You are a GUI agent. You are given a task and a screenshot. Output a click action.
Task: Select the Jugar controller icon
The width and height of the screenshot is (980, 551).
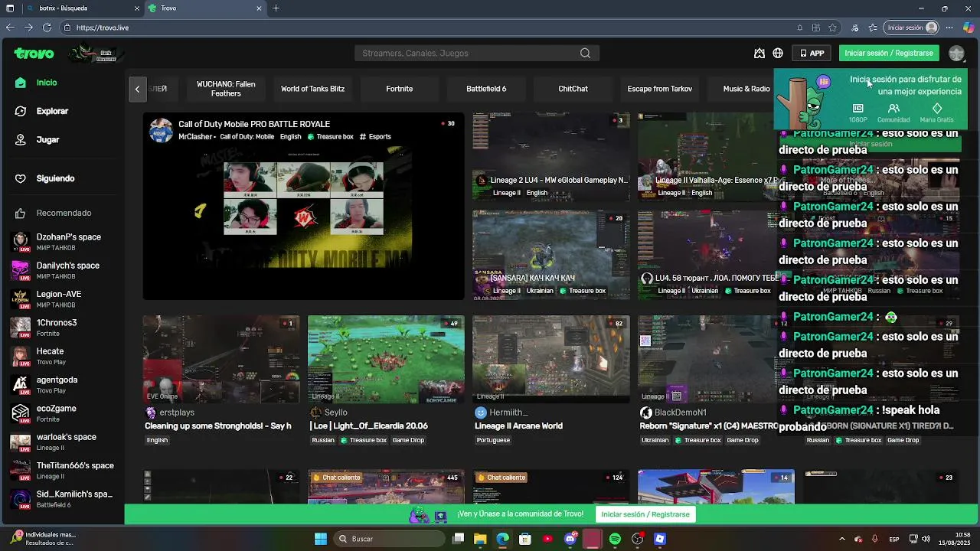(x=21, y=140)
